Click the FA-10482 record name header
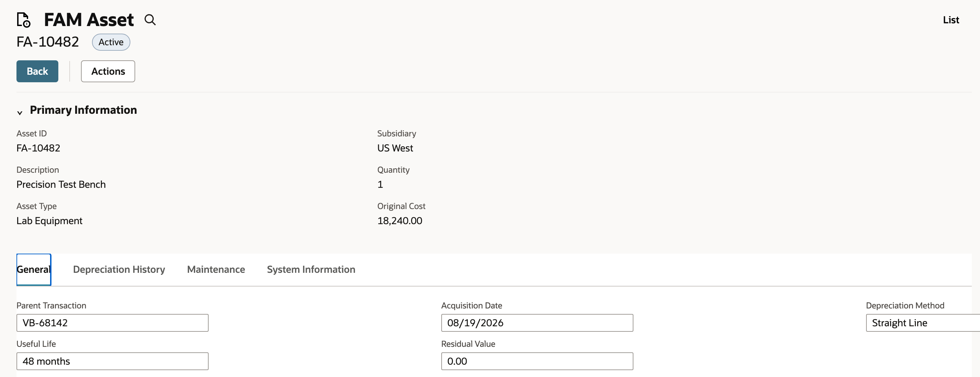The image size is (980, 377). coord(48,42)
